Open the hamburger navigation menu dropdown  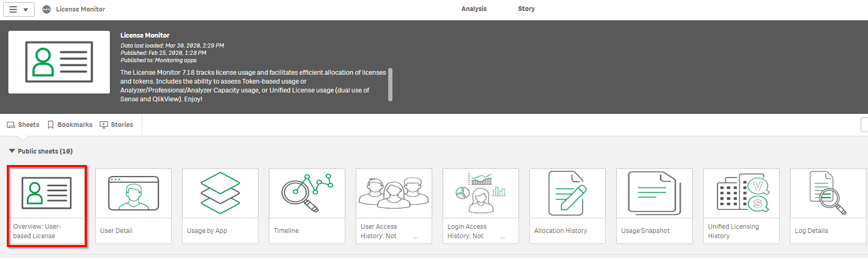(x=19, y=9)
